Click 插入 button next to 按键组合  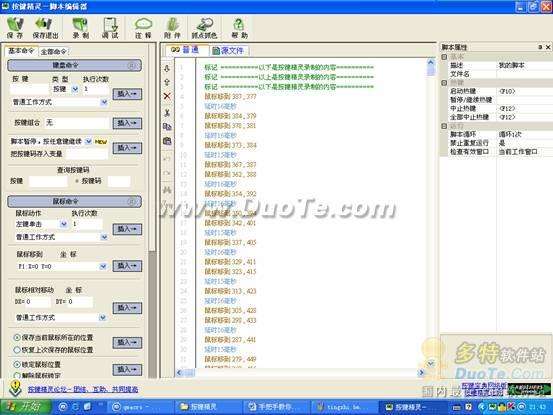127,123
